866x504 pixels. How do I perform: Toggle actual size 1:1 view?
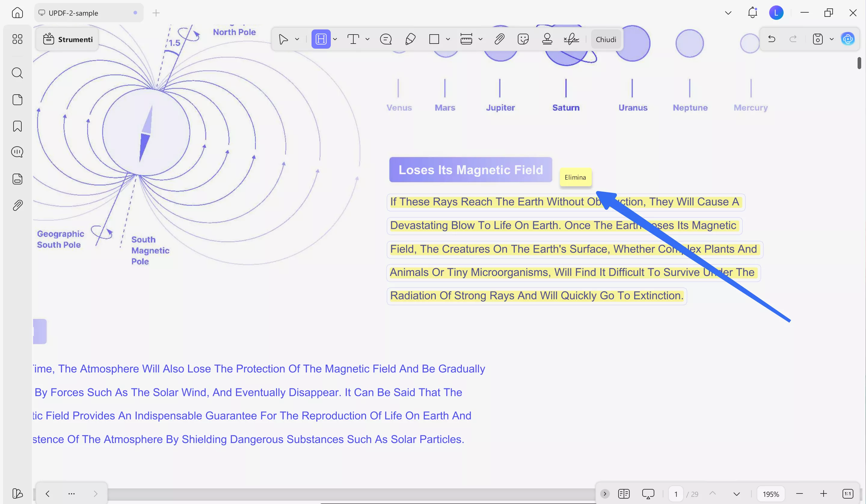(848, 494)
